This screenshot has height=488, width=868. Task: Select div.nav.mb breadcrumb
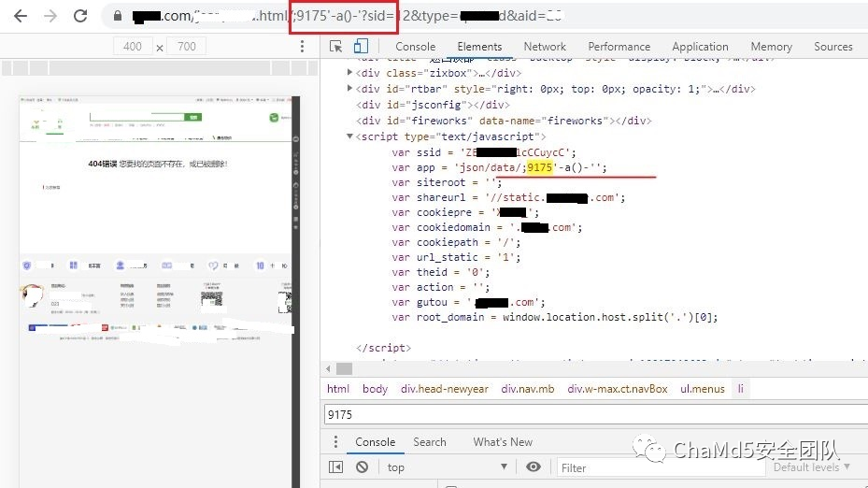coord(528,389)
